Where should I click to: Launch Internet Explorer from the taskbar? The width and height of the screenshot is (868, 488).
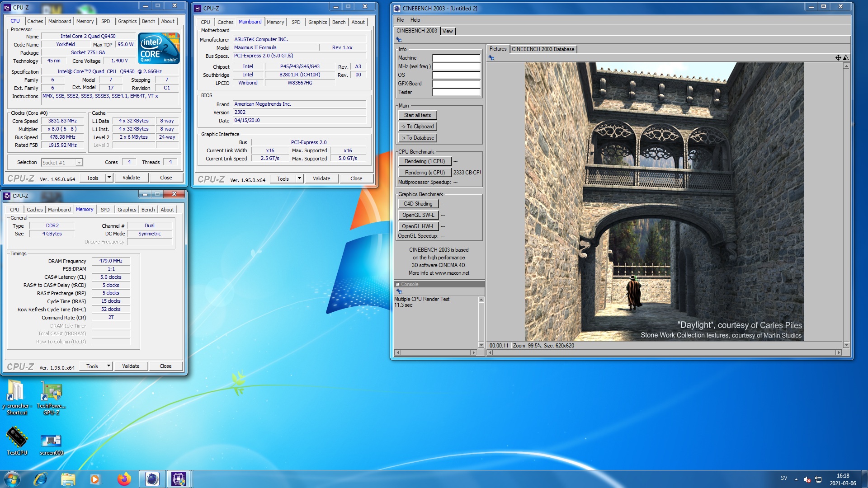pos(40,479)
